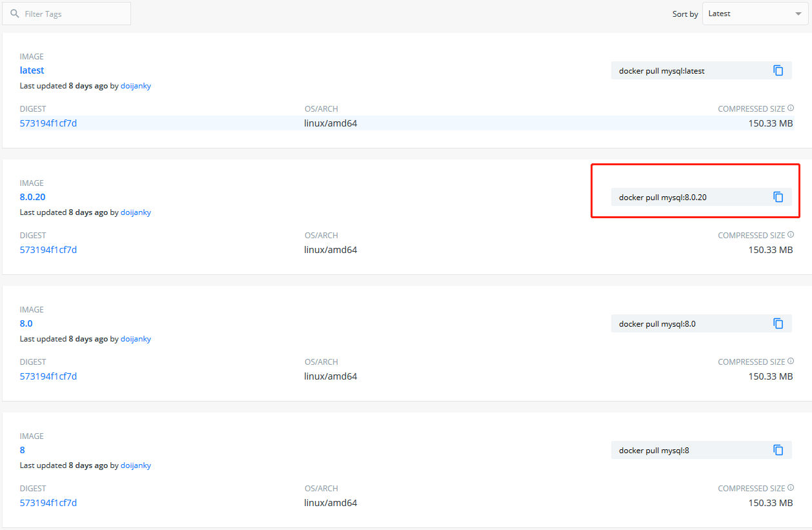Open digest 573194f1cf7d under latest tag
Screen dimensions: 812x530
[48, 123]
